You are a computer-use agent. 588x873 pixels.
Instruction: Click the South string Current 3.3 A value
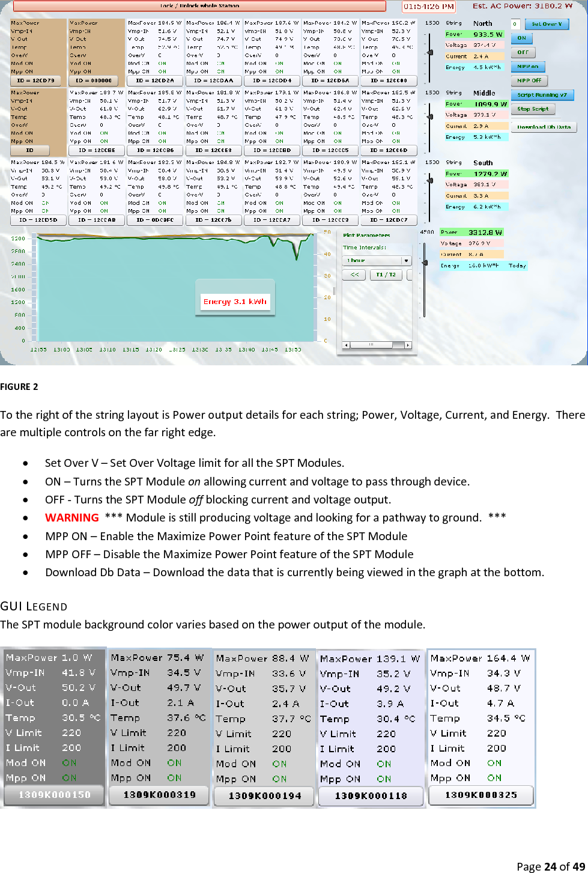(x=481, y=196)
